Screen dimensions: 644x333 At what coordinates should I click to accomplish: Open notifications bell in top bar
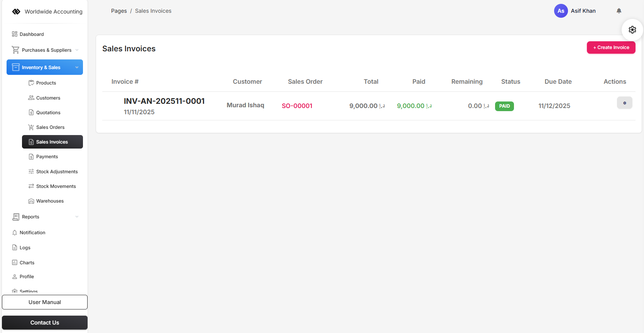pyautogui.click(x=619, y=11)
